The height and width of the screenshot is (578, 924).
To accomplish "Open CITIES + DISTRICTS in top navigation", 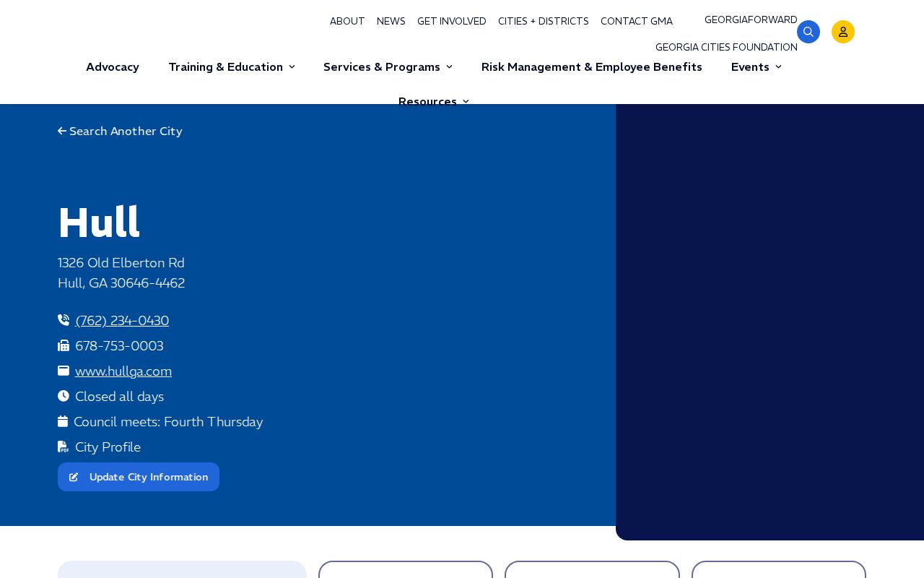I will [544, 22].
